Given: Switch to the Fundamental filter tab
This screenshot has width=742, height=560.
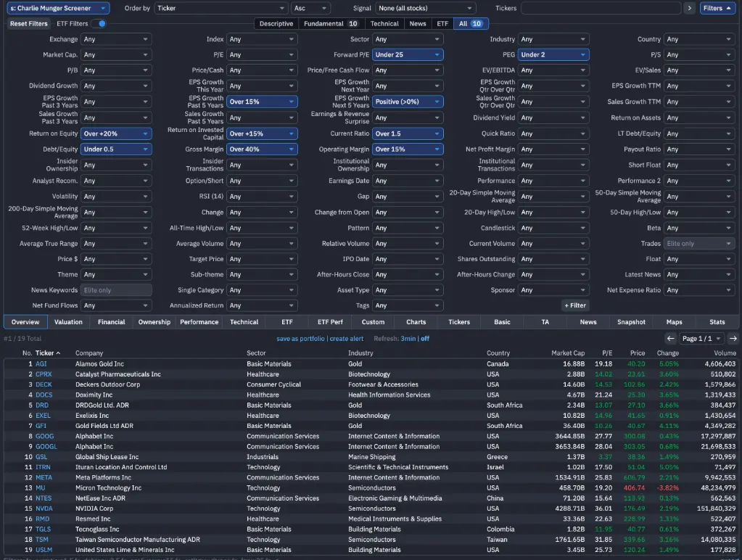Looking at the screenshot, I should tap(330, 24).
